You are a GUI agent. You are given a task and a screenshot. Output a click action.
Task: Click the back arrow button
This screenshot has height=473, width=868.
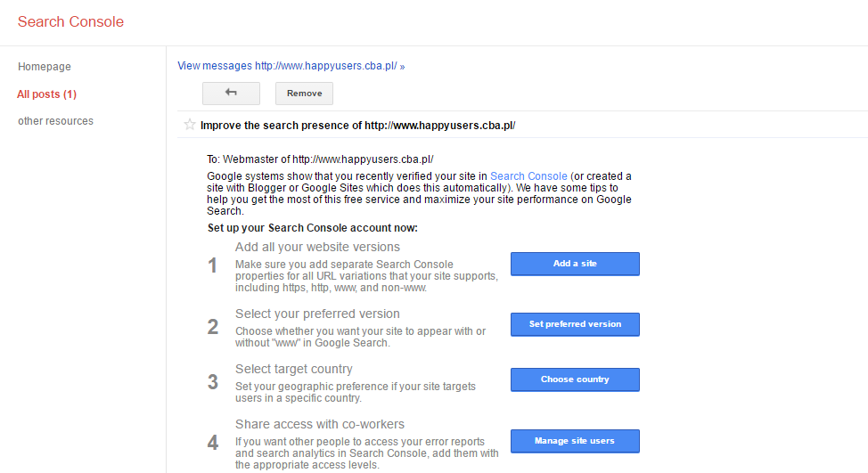[x=231, y=93]
